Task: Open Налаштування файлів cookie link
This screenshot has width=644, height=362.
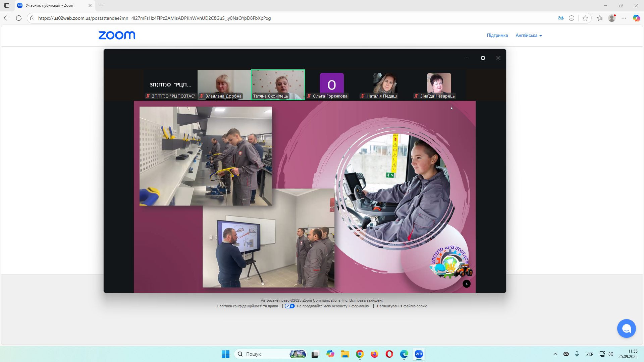Action: click(x=402, y=306)
